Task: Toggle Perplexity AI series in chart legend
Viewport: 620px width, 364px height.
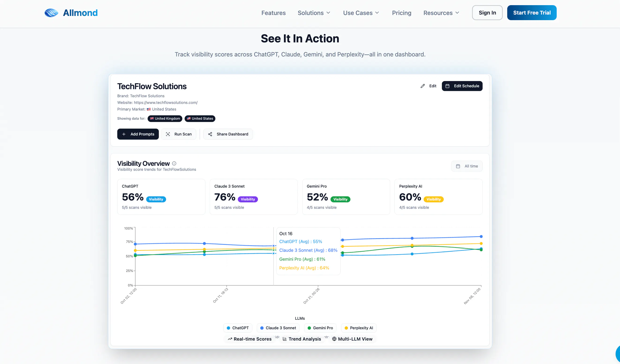Action: [359, 328]
